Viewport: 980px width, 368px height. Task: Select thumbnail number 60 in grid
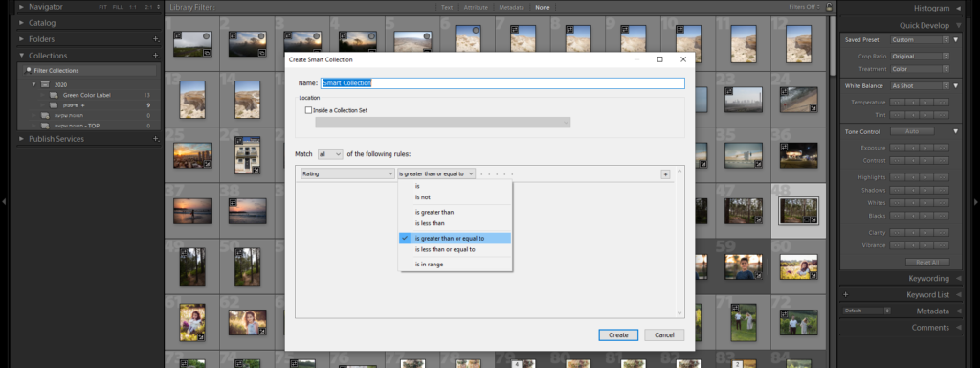(x=799, y=266)
